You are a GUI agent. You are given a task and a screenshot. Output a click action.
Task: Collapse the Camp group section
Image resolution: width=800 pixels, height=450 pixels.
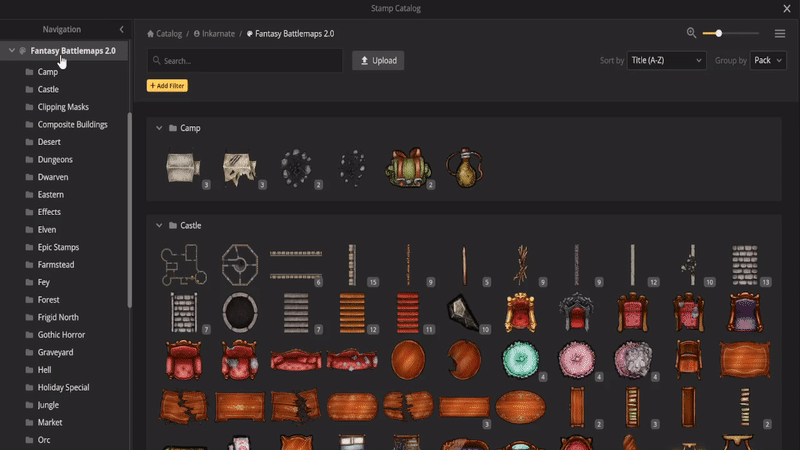pyautogui.click(x=159, y=128)
